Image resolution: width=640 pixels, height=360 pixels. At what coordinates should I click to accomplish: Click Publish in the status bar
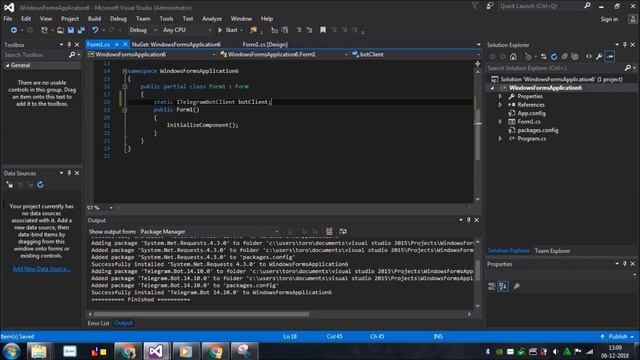click(x=618, y=337)
